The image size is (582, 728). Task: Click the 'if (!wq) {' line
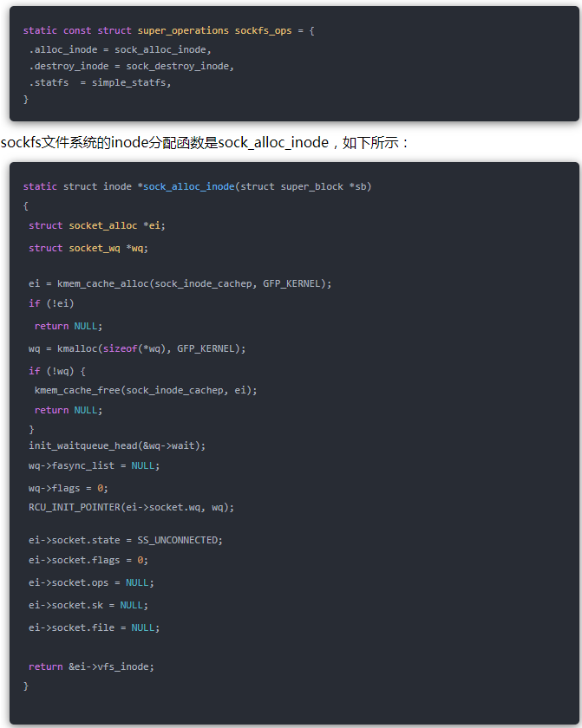[57, 372]
